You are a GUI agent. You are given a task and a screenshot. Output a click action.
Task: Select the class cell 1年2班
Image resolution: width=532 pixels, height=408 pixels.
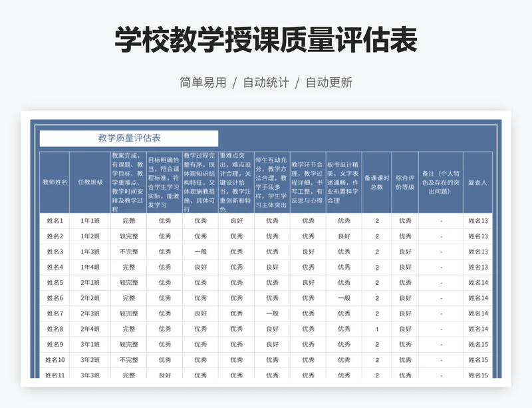[x=90, y=236]
